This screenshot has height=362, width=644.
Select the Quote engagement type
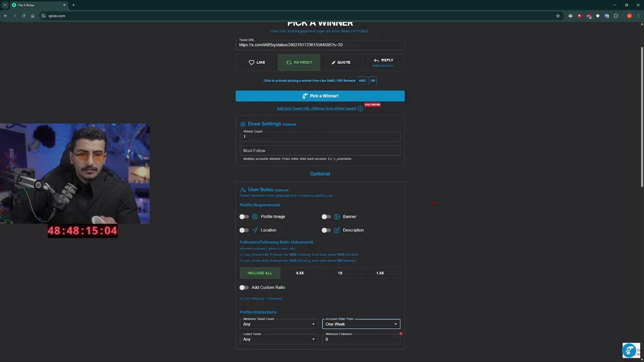coord(341,62)
